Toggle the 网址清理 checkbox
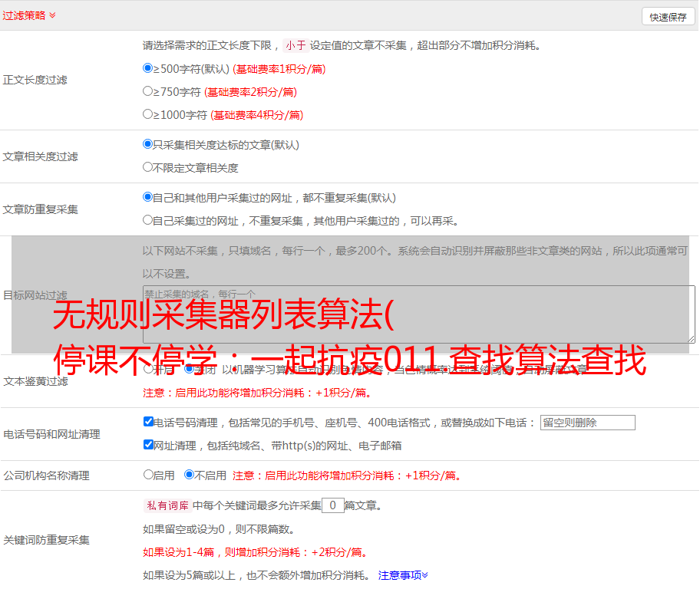The image size is (700, 589). point(149,445)
